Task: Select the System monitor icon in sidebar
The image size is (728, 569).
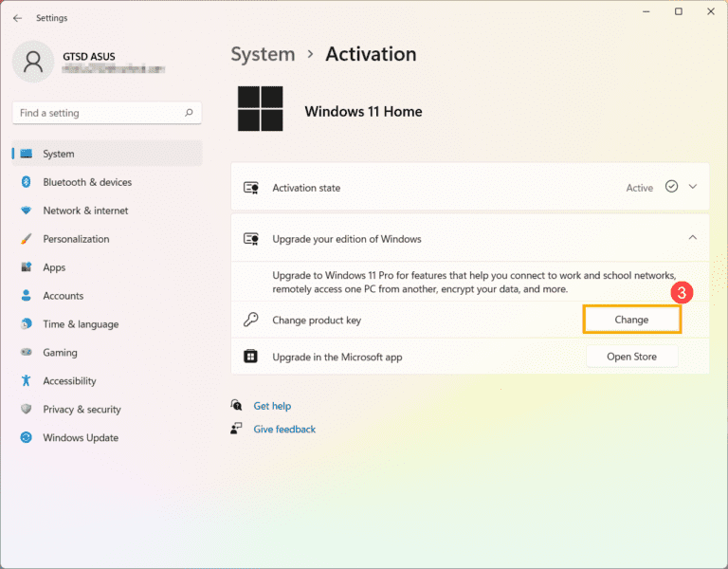Action: coord(27,154)
